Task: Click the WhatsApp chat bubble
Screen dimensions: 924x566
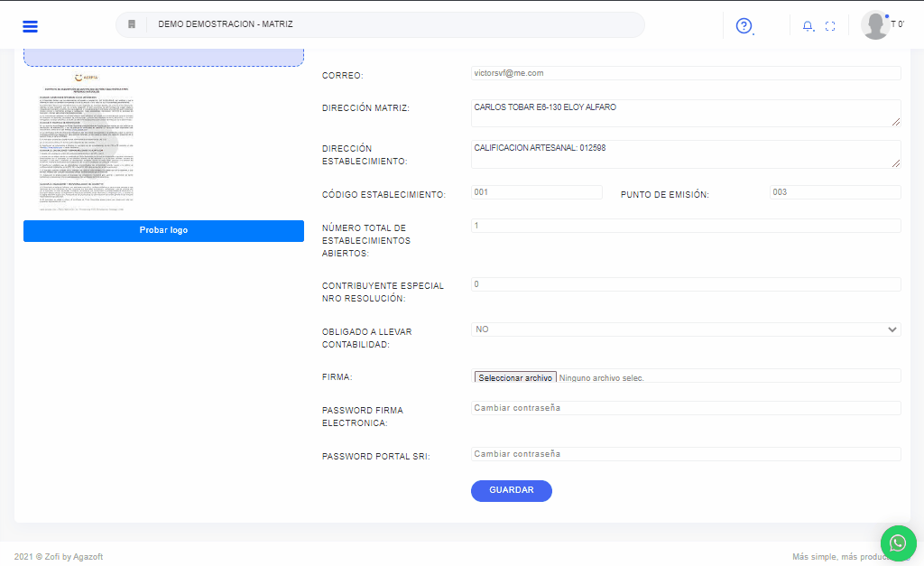Action: [898, 543]
